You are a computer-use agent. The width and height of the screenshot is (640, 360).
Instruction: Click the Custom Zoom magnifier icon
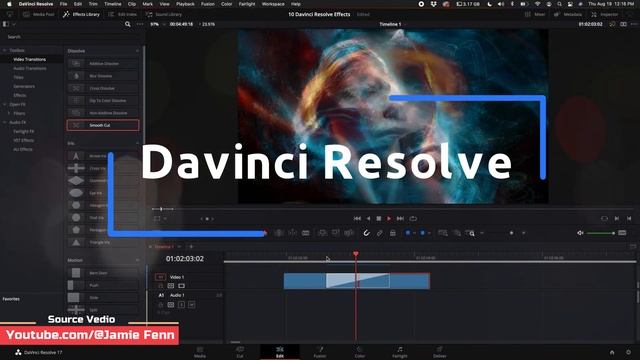coord(471,233)
